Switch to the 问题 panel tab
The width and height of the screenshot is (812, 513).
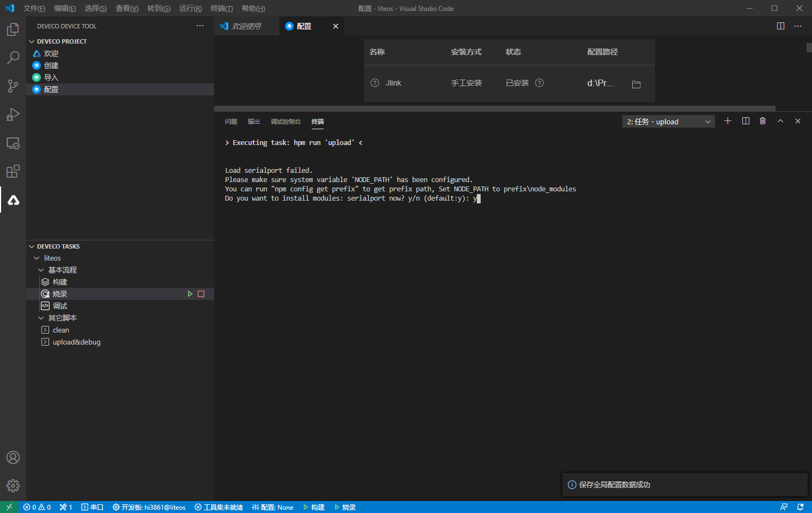tap(231, 122)
